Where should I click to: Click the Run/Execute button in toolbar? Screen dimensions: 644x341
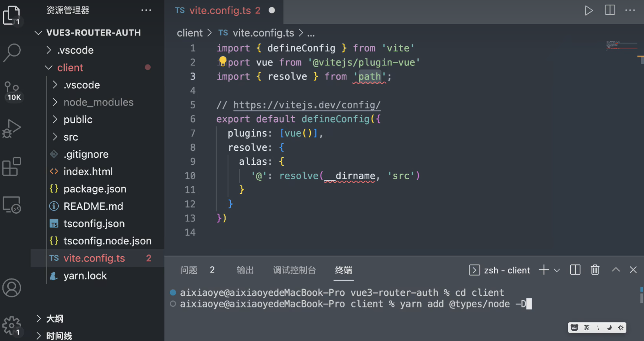point(589,10)
